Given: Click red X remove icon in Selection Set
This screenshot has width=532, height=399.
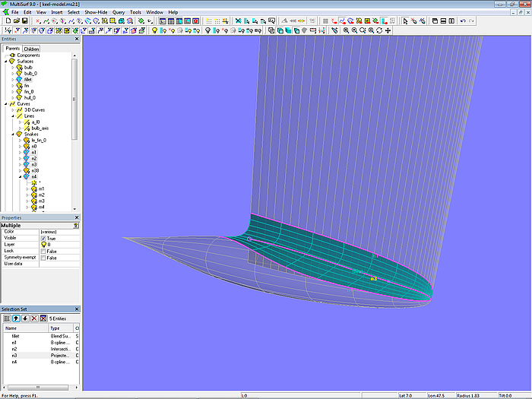Looking at the screenshot, I should [x=33, y=318].
